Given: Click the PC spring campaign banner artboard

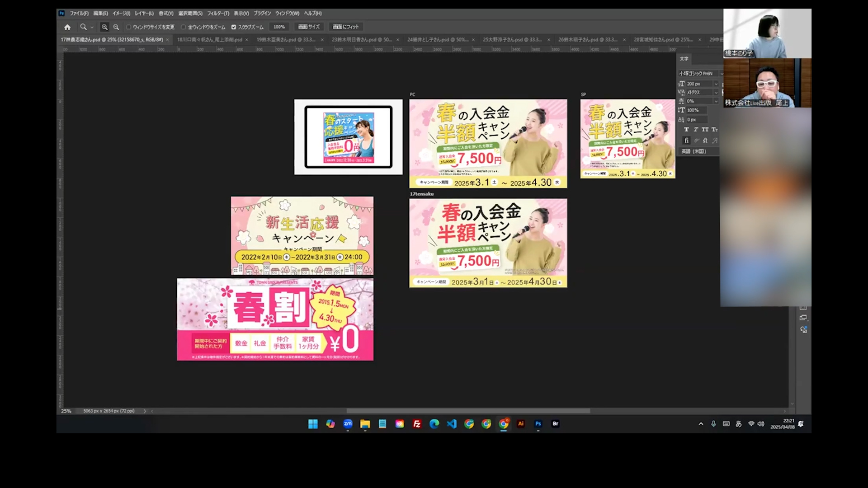Looking at the screenshot, I should [488, 144].
